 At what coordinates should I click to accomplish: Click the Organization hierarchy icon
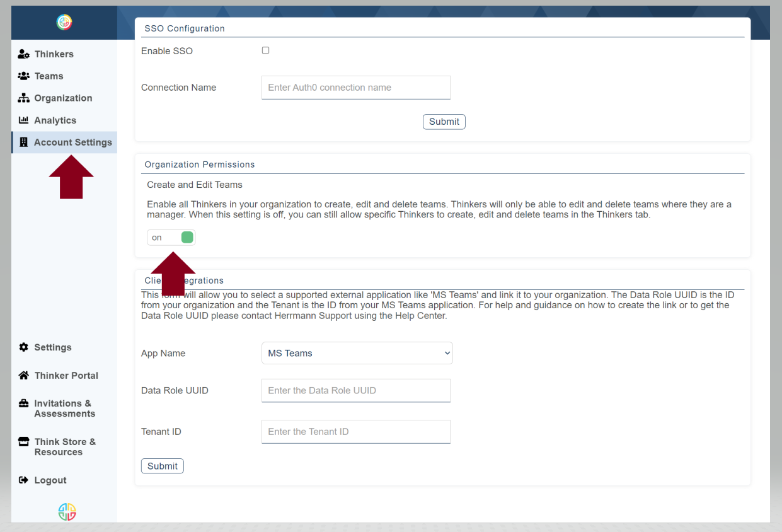click(23, 98)
